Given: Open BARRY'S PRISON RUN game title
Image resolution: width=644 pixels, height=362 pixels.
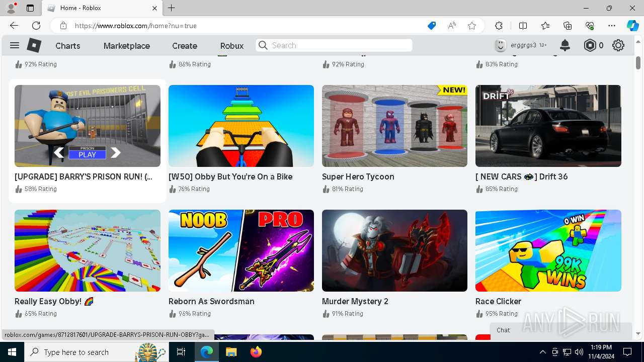Looking at the screenshot, I should [84, 176].
